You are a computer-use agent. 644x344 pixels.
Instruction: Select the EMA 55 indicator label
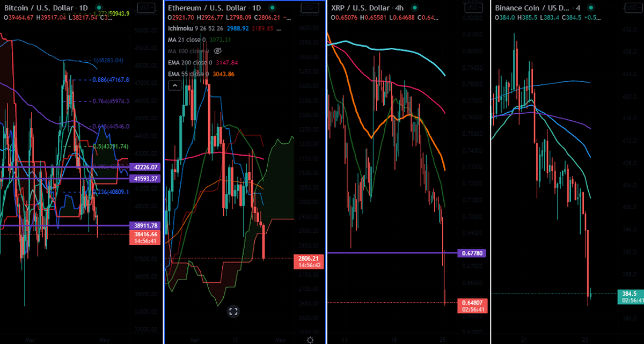pos(189,74)
